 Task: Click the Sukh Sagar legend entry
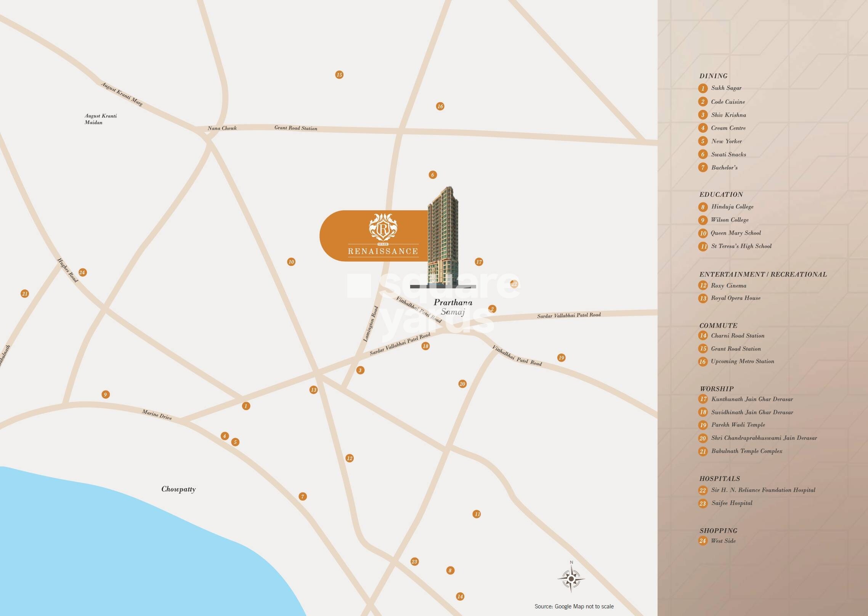[726, 88]
